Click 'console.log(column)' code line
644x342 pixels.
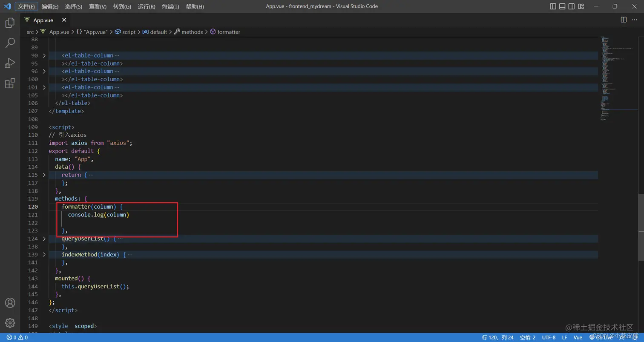coord(98,215)
